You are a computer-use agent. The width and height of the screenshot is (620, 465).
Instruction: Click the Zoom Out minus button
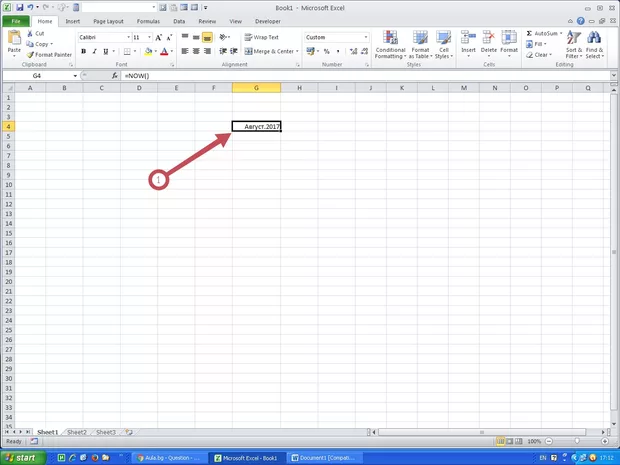coord(549,441)
